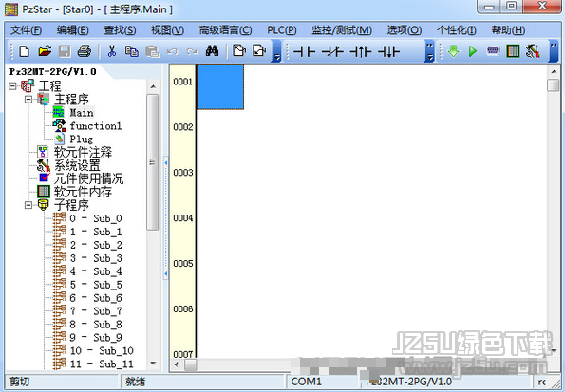Open 软元件内存 in the tree
The height and width of the screenshot is (392, 565).
pos(83,192)
